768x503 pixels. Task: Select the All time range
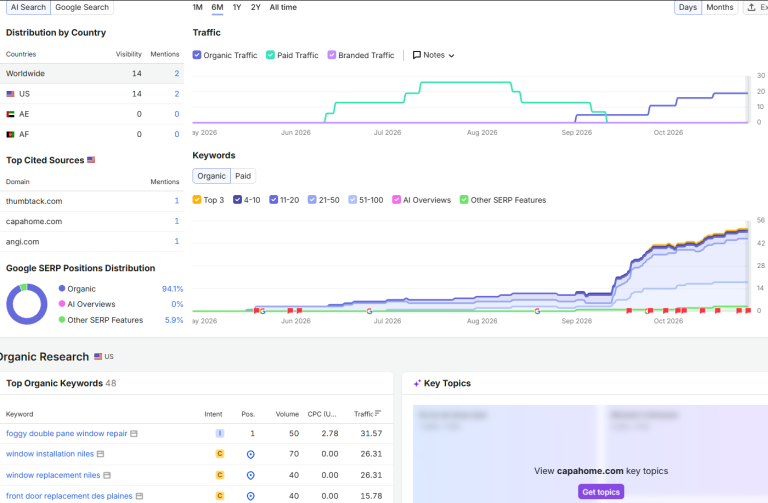(283, 7)
